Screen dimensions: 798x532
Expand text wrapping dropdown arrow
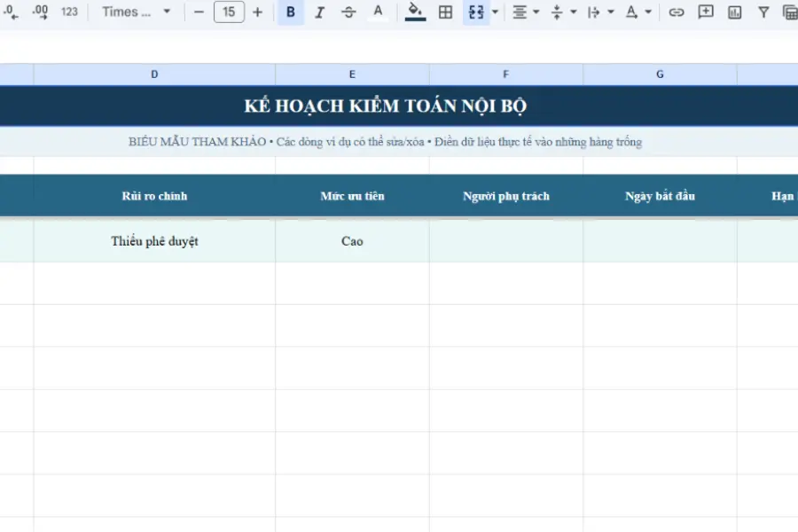tap(611, 12)
